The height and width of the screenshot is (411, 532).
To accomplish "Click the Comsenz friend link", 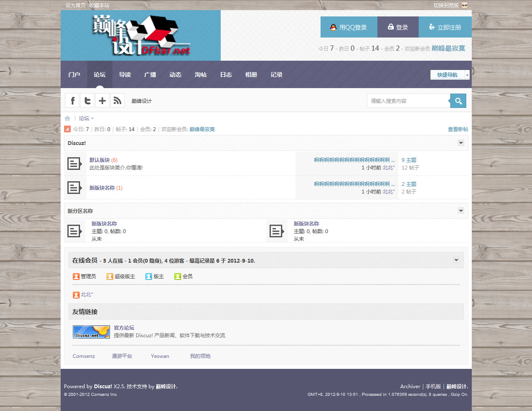I will coord(84,356).
